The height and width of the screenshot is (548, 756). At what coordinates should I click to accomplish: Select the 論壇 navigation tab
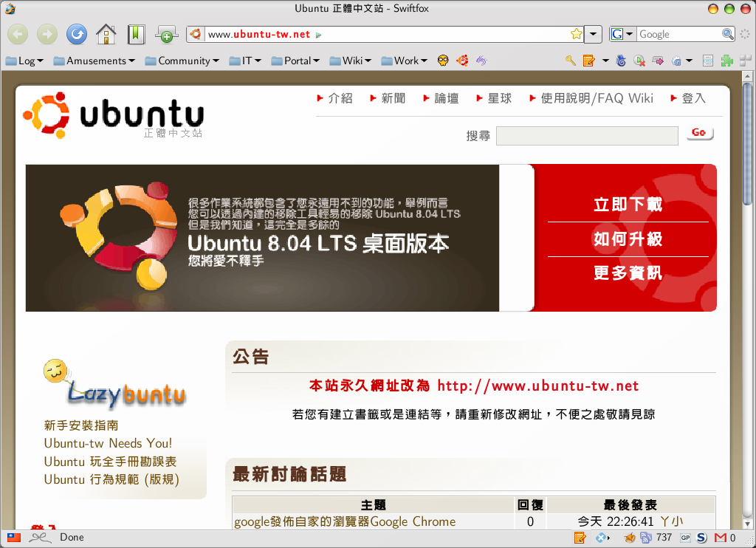pyautogui.click(x=445, y=97)
